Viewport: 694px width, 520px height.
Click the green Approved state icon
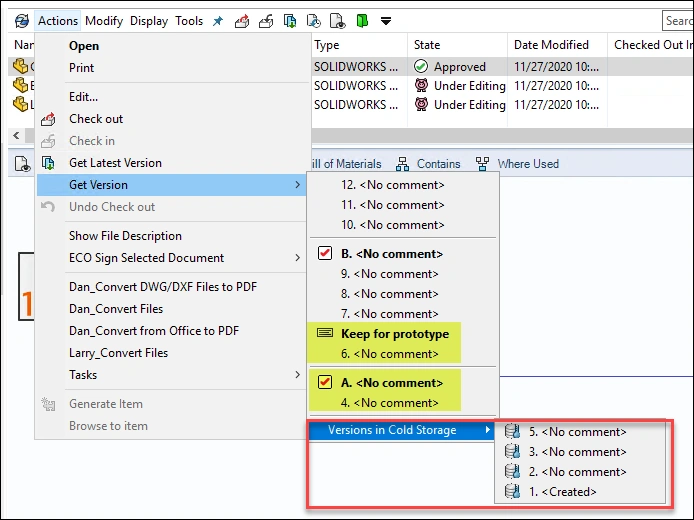pos(421,66)
